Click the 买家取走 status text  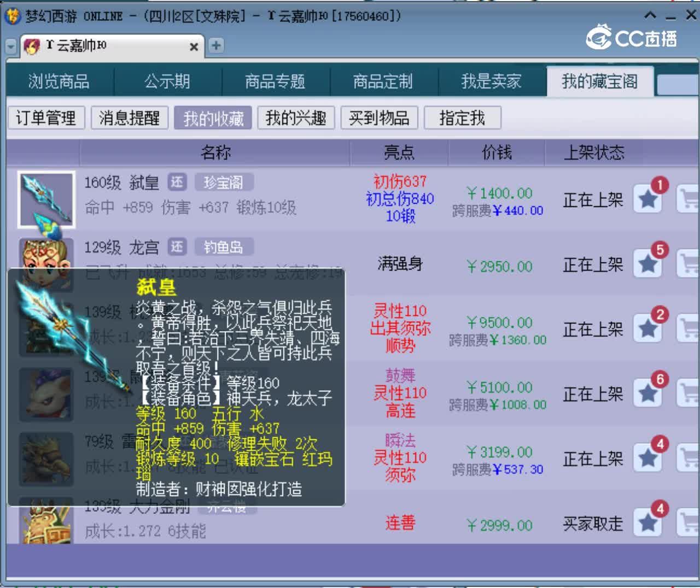593,524
